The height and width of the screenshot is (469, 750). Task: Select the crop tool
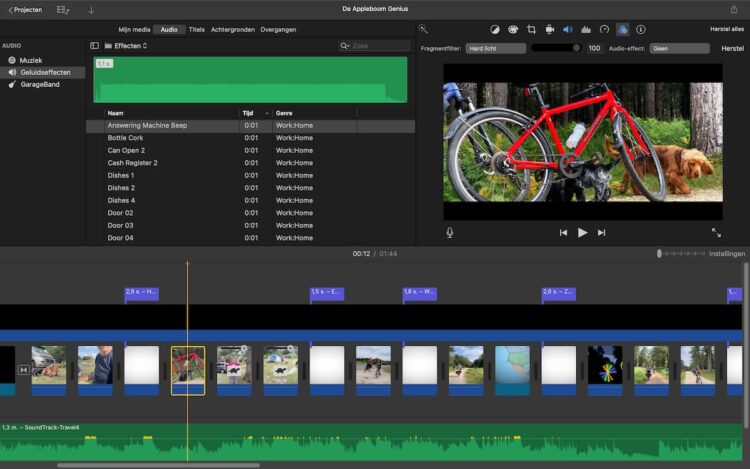[x=531, y=30]
